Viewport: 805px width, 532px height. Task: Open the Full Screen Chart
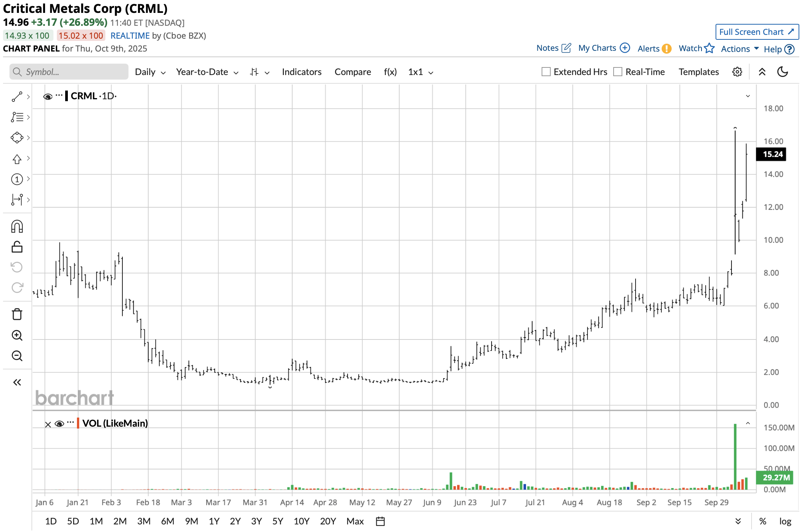coord(756,32)
